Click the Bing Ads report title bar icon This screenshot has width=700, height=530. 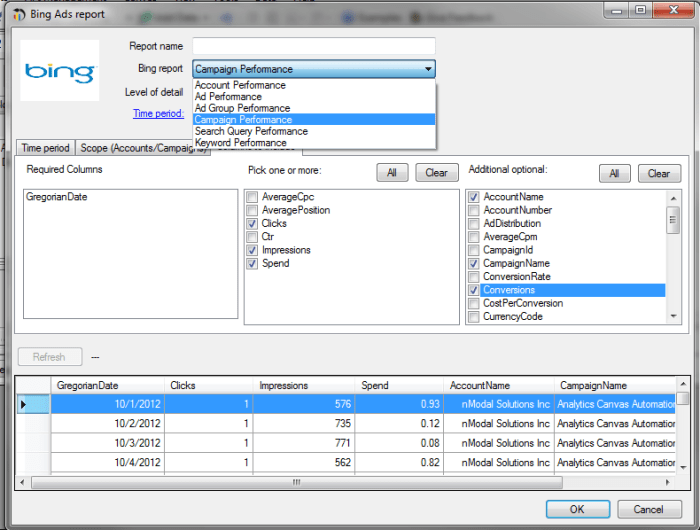(x=19, y=14)
